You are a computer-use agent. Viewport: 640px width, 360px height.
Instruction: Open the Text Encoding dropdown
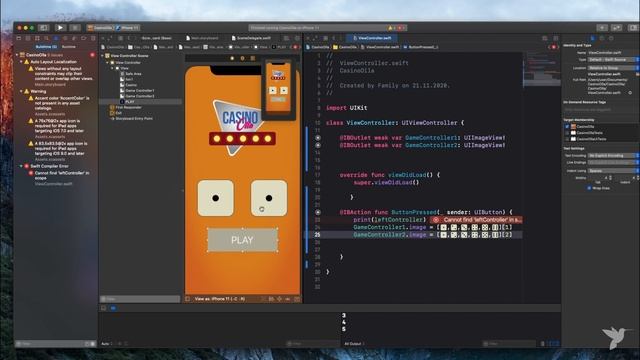[613, 156]
